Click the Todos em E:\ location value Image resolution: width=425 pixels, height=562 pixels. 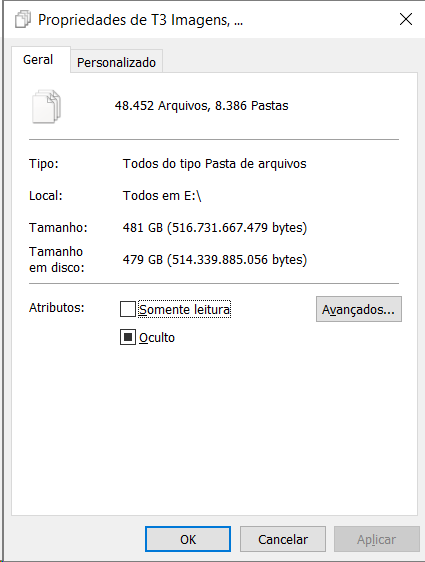(162, 196)
